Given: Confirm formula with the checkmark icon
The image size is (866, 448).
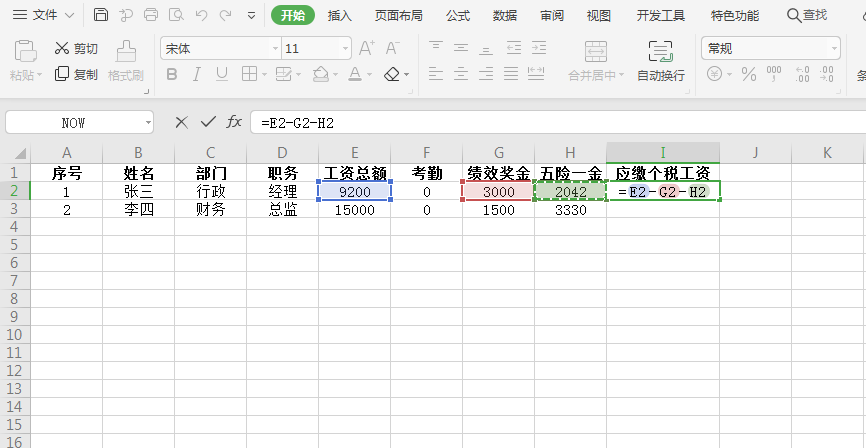Looking at the screenshot, I should 208,122.
